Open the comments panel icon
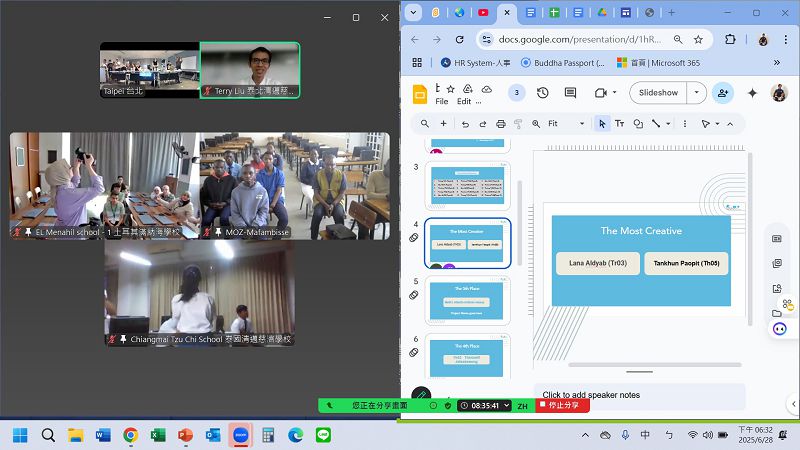This screenshot has width=800, height=450. [571, 93]
